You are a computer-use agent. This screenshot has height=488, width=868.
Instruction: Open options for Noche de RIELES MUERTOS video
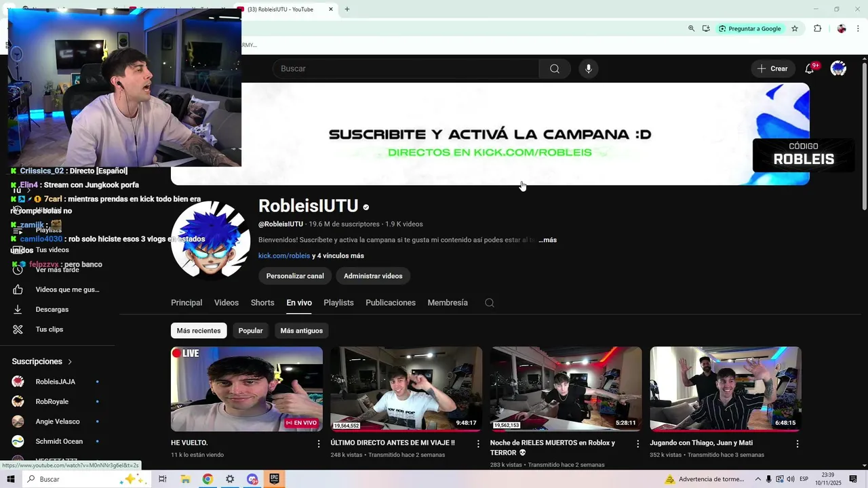(x=637, y=444)
